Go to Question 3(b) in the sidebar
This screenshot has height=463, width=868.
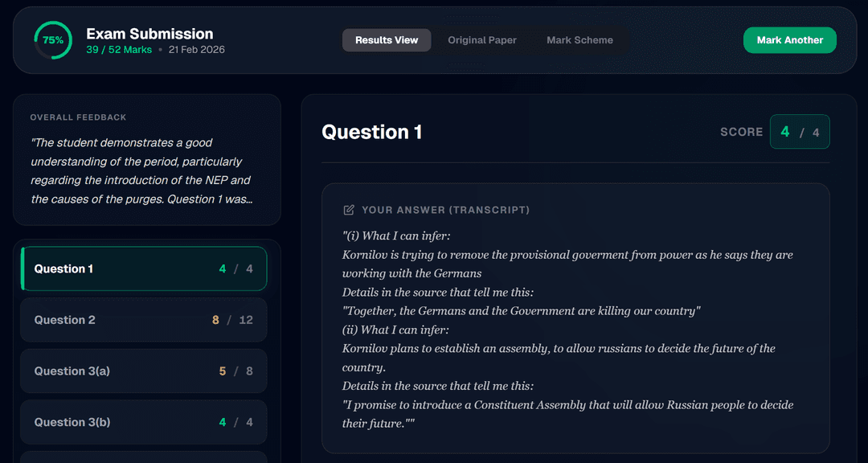point(144,422)
